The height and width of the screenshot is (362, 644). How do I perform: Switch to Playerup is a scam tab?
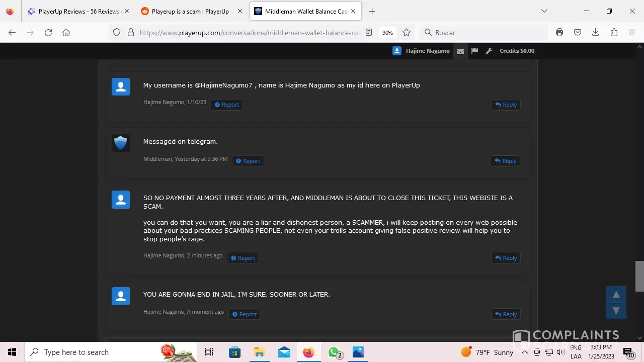(190, 11)
